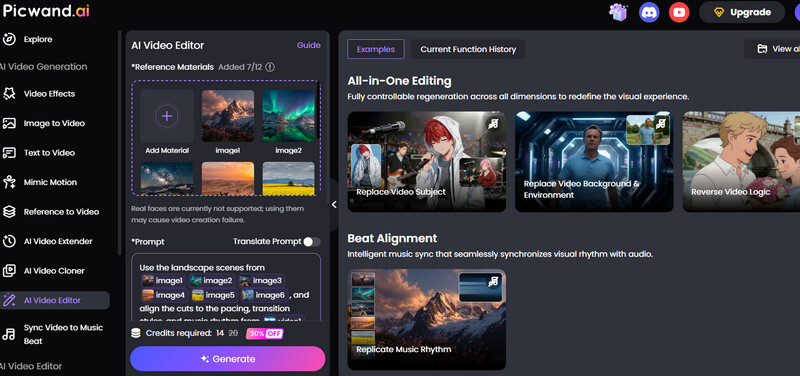Click the AI Video Editor wand icon
Image resolution: width=800 pixels, height=376 pixels.
[9, 300]
